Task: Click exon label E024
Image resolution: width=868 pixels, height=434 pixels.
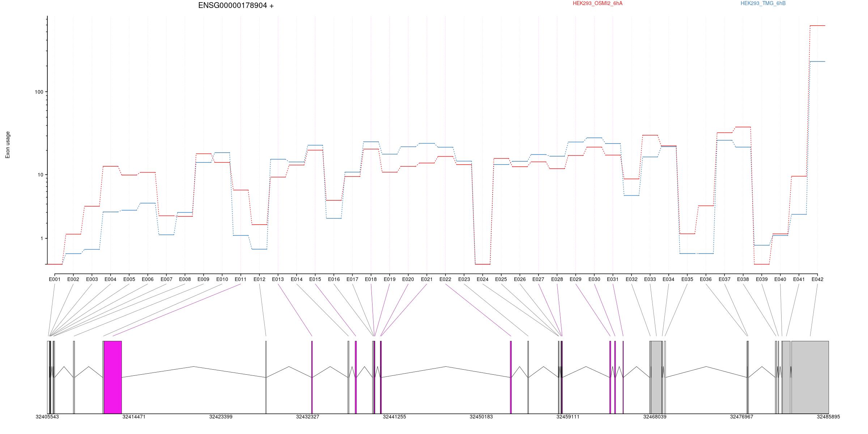Action: pyautogui.click(x=482, y=279)
